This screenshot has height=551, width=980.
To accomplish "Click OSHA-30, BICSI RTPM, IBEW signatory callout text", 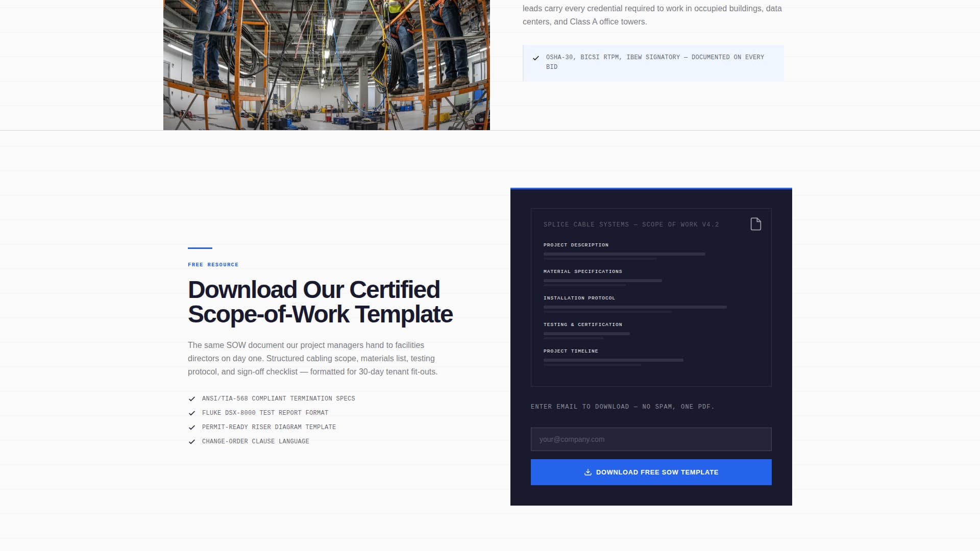I will 655,62.
